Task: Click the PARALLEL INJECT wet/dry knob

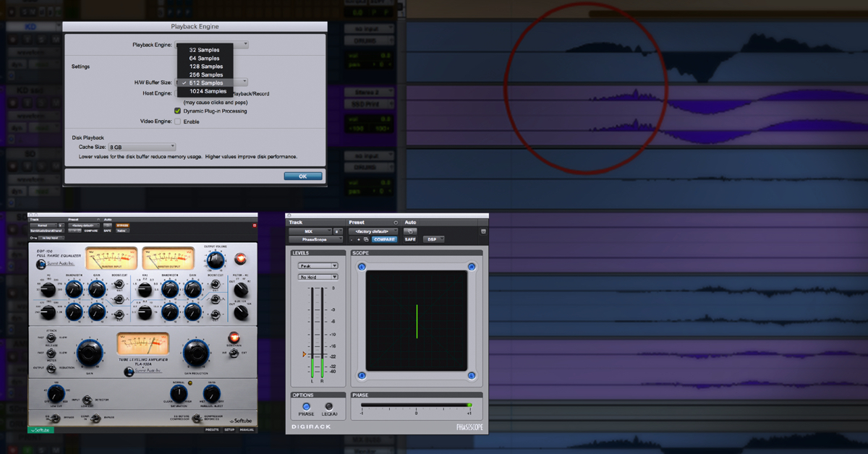Action: (x=212, y=393)
